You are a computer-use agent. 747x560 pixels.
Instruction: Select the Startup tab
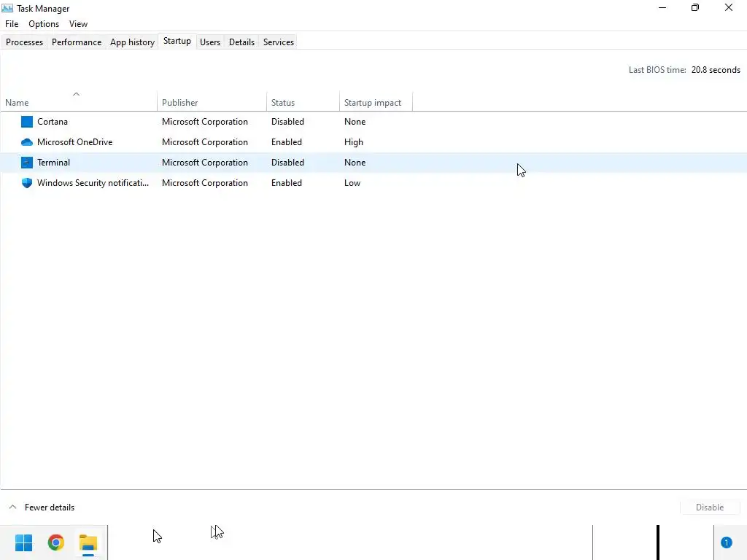click(x=177, y=41)
